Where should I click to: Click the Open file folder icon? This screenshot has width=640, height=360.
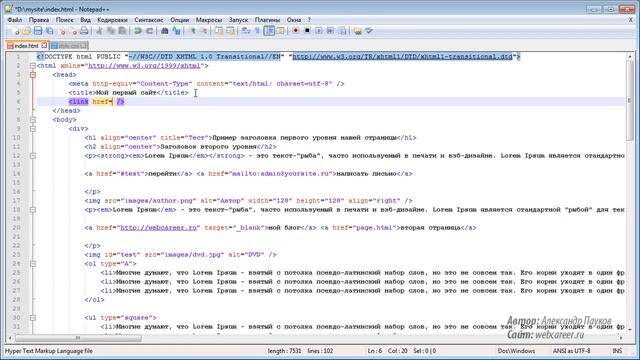pyautogui.click(x=26, y=31)
